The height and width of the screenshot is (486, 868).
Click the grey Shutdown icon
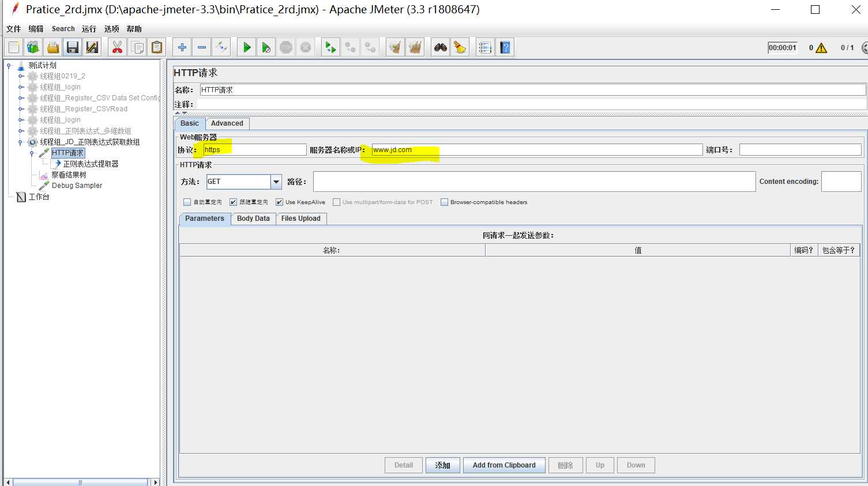coord(306,47)
